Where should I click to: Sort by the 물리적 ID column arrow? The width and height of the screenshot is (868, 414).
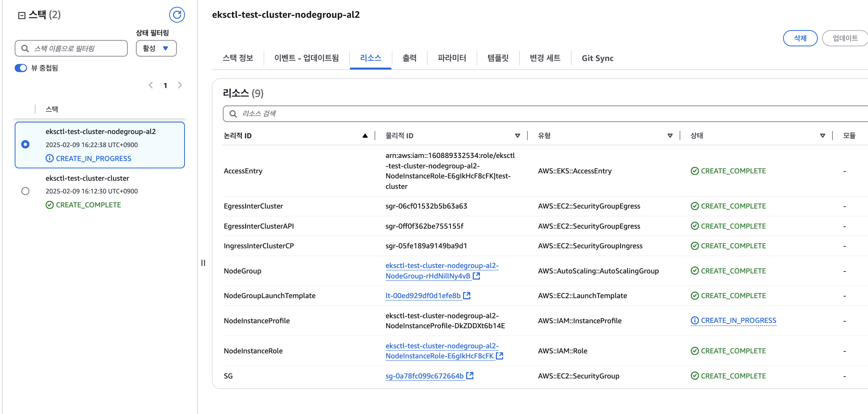517,136
